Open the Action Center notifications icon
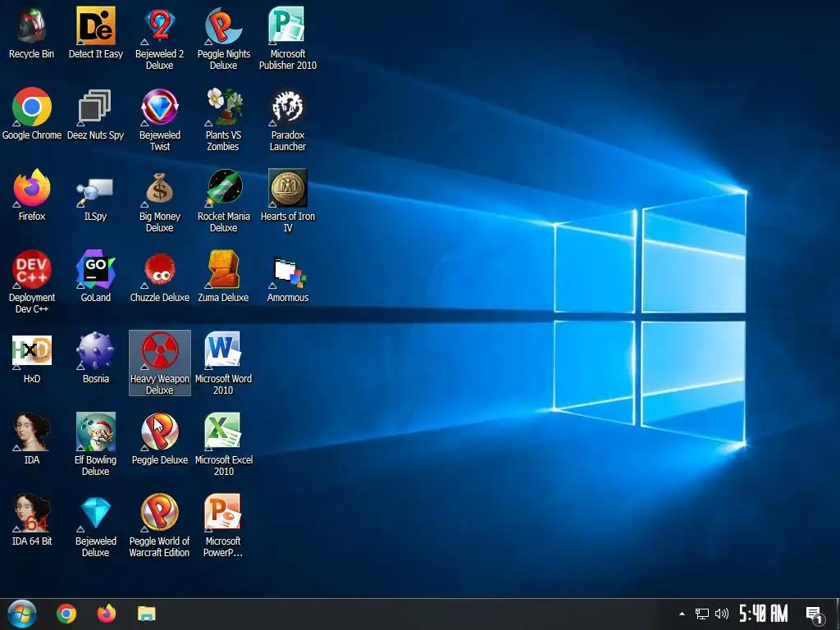This screenshot has width=840, height=630. pos(815,615)
